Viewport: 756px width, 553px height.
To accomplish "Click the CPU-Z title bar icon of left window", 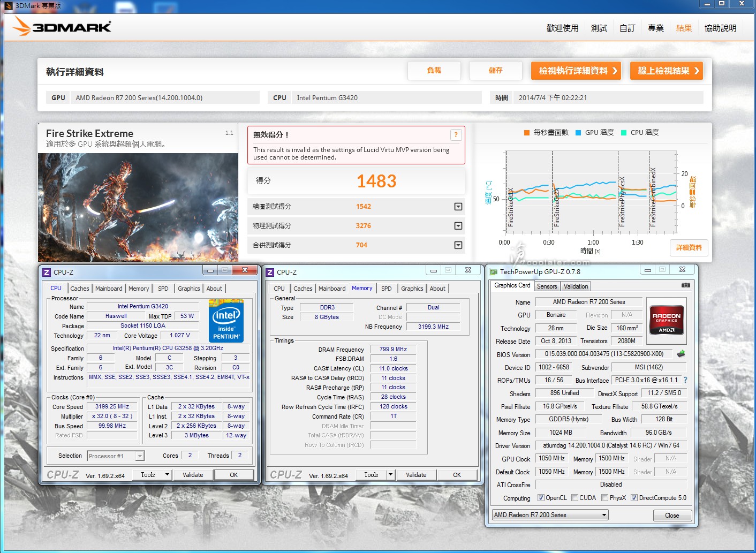I will tap(47, 272).
